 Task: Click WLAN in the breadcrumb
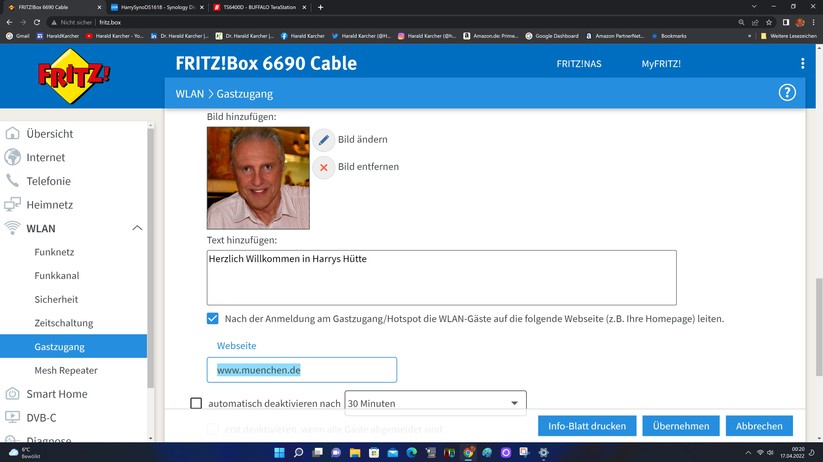click(x=189, y=94)
